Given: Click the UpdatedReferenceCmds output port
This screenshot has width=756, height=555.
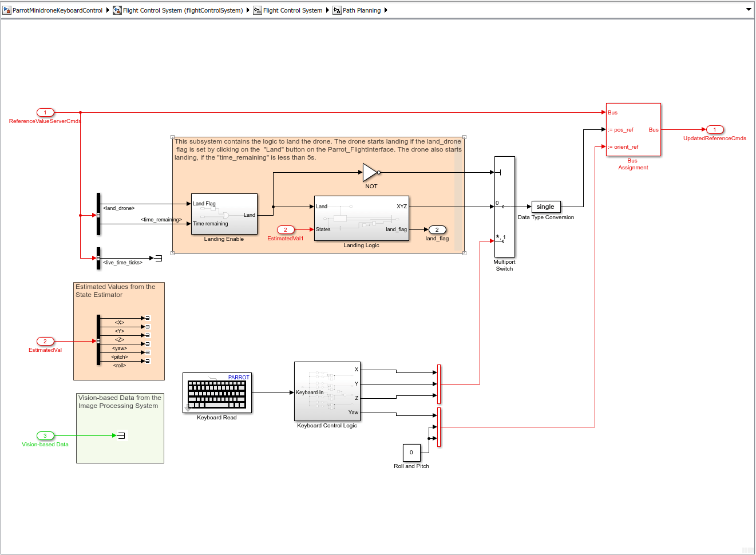Looking at the screenshot, I should pos(714,130).
